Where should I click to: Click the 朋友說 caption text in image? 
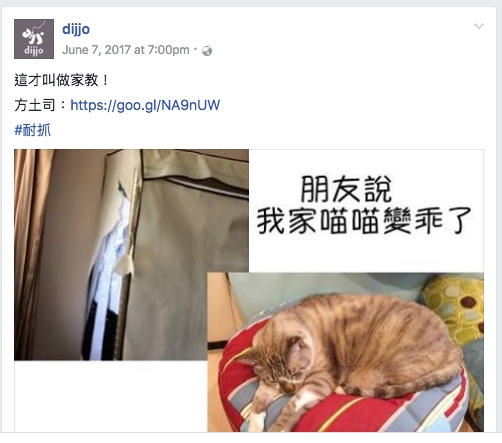pos(346,190)
